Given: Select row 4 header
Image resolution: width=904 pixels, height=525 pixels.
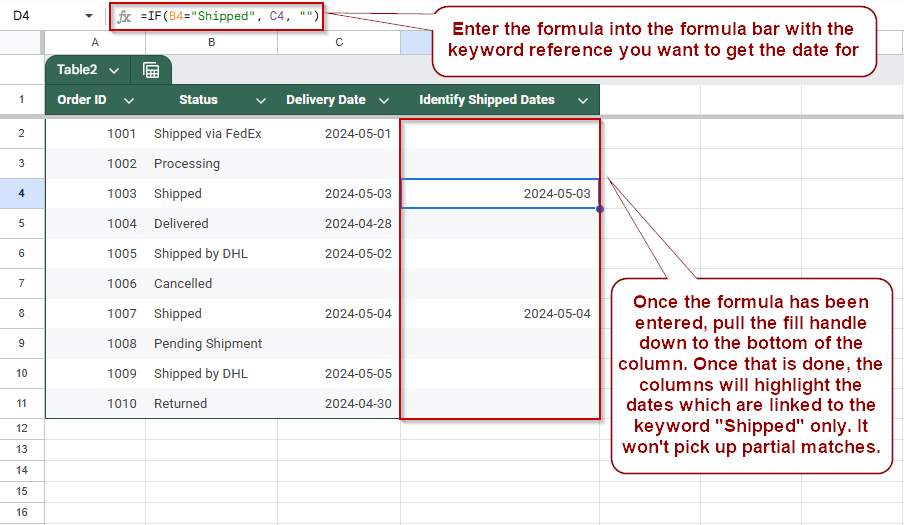Looking at the screenshot, I should 21,193.
